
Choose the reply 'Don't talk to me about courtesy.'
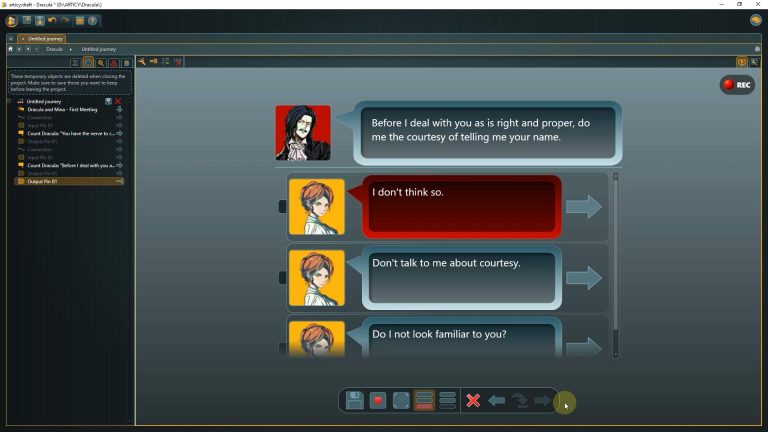coord(461,278)
